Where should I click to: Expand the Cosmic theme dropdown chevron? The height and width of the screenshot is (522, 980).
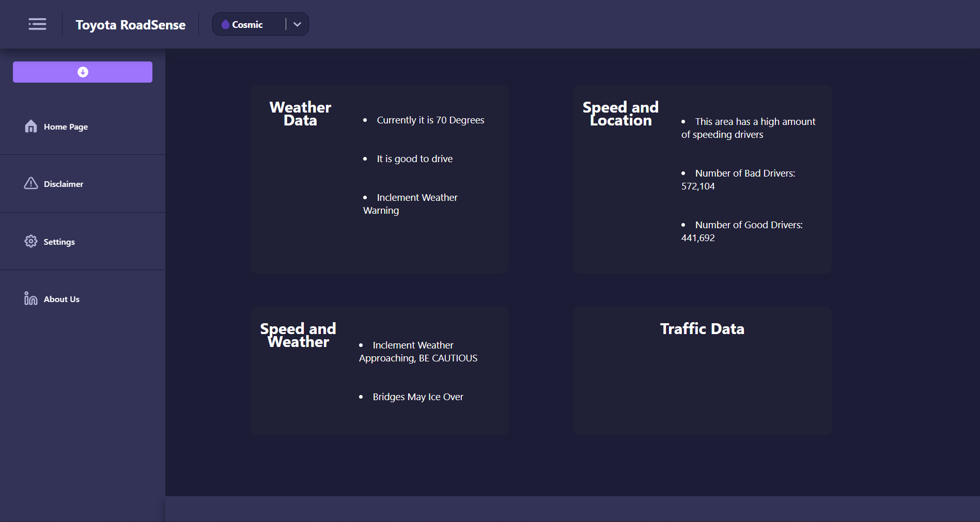(x=297, y=24)
